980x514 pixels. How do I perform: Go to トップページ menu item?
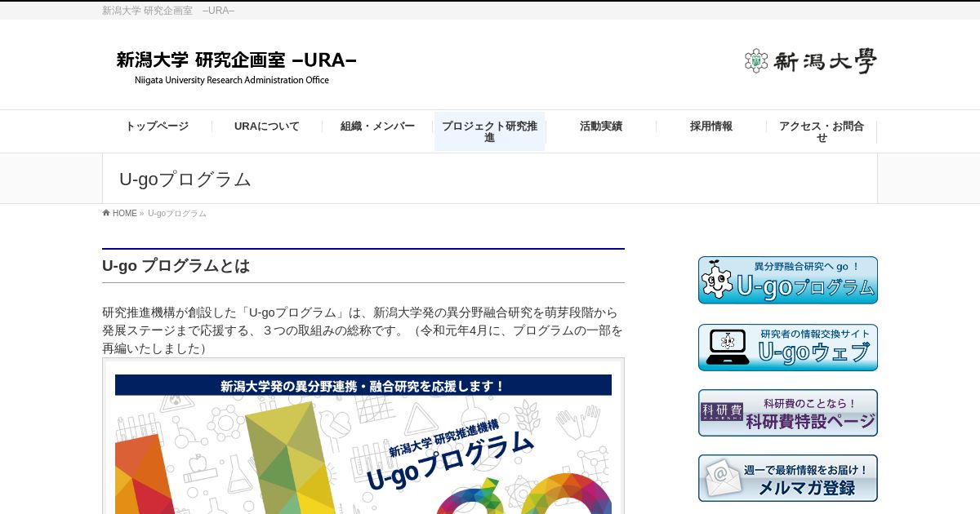point(157,126)
